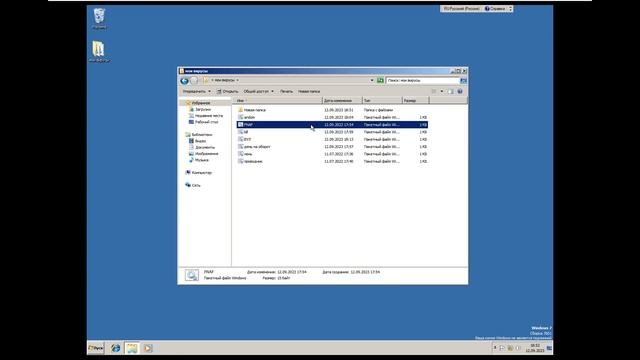The image size is (640, 360).
Task: Select the batch file icon dated 18:04
Action: 240,117
